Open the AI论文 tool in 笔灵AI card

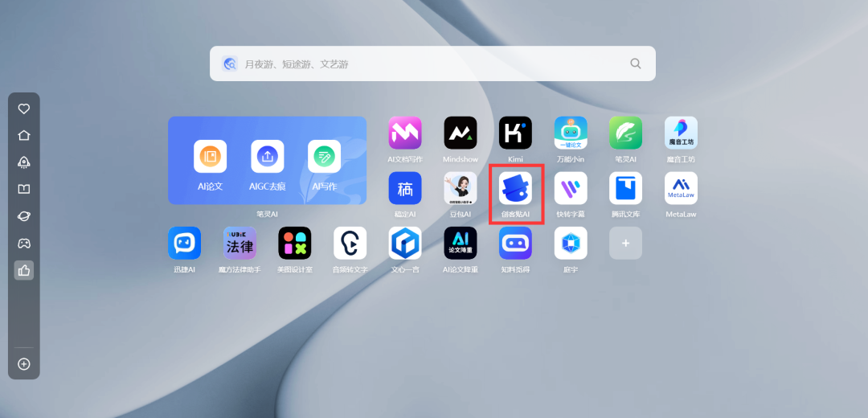210,156
